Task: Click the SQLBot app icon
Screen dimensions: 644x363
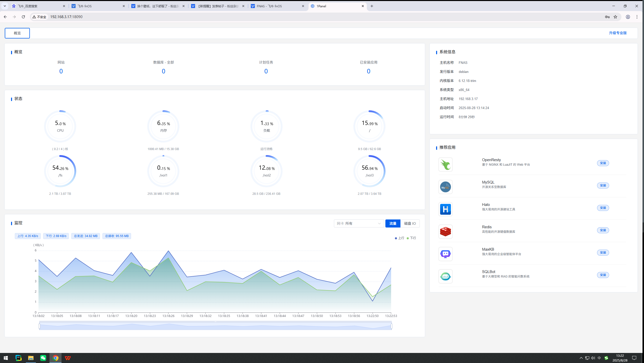Action: pos(445,277)
